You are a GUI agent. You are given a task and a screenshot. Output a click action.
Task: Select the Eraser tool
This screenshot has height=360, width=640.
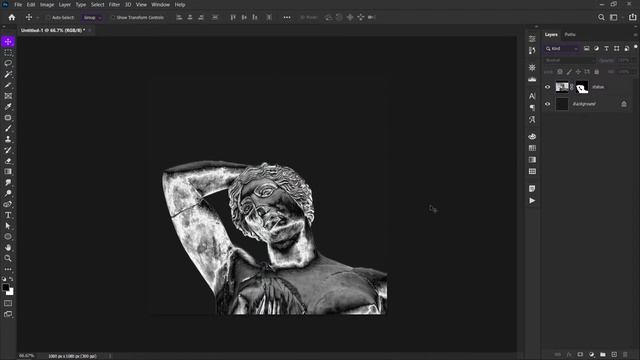point(8,161)
